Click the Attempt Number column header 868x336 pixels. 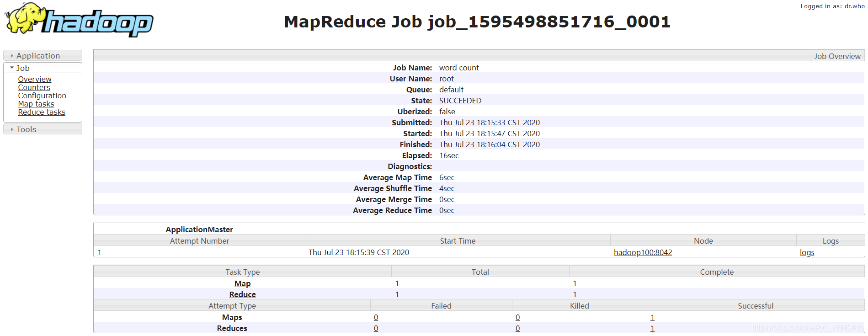199,241
